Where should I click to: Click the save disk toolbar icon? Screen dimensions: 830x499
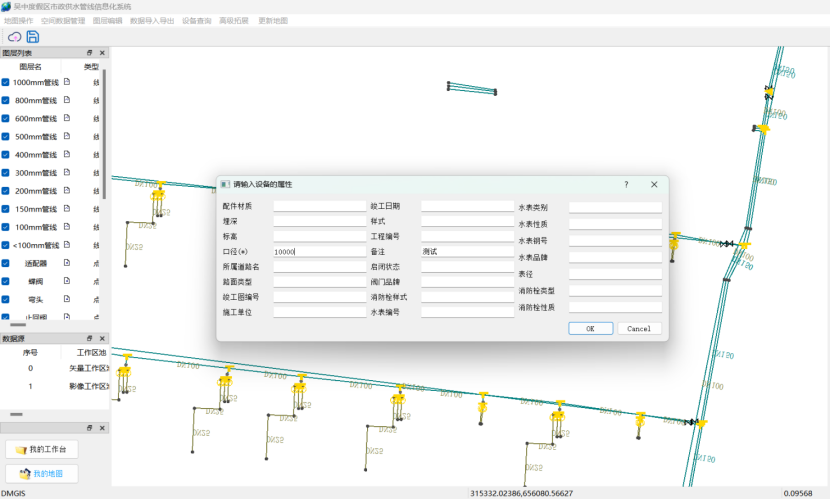pyautogui.click(x=33, y=36)
